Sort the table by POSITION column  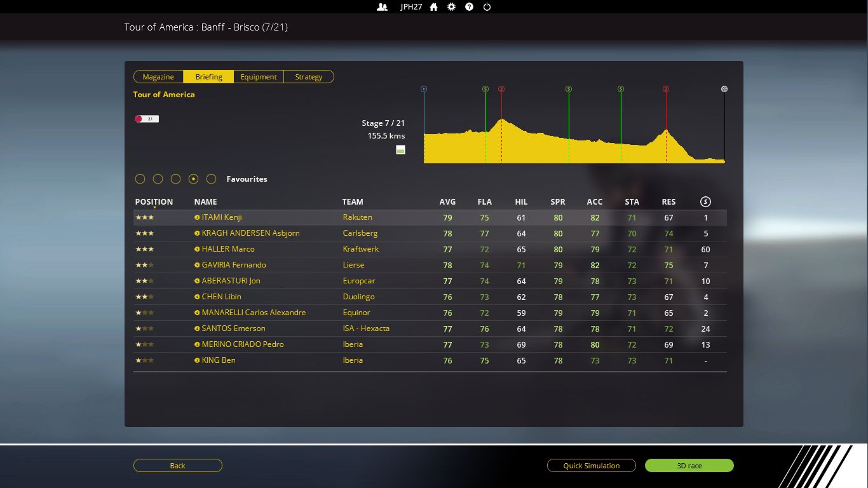(154, 202)
